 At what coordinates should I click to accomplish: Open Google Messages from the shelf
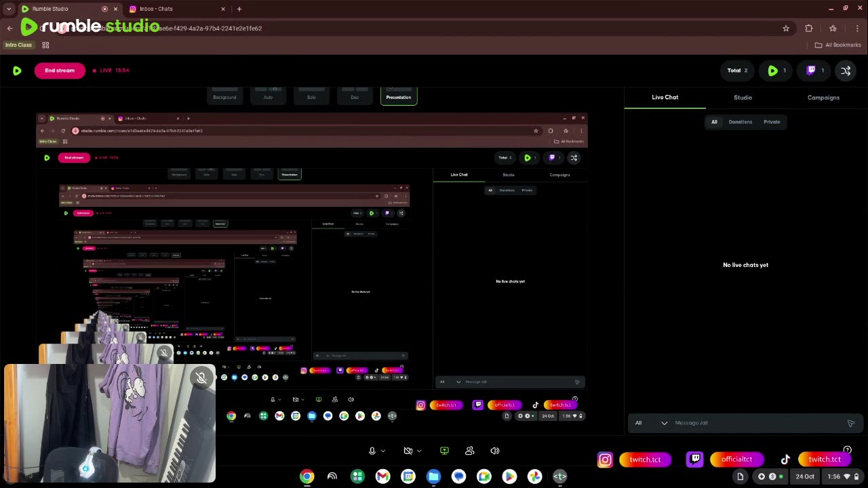pos(459,476)
